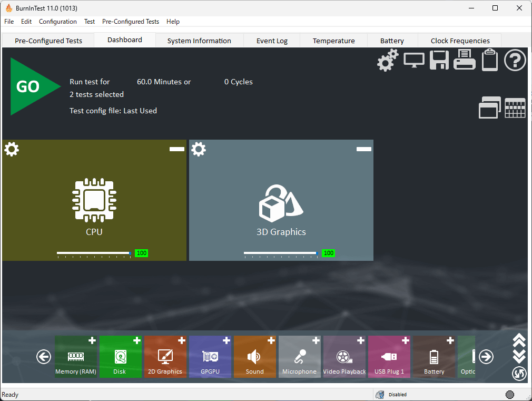Click the CPU duty cycle value 100
532x401 pixels.
pos(142,253)
